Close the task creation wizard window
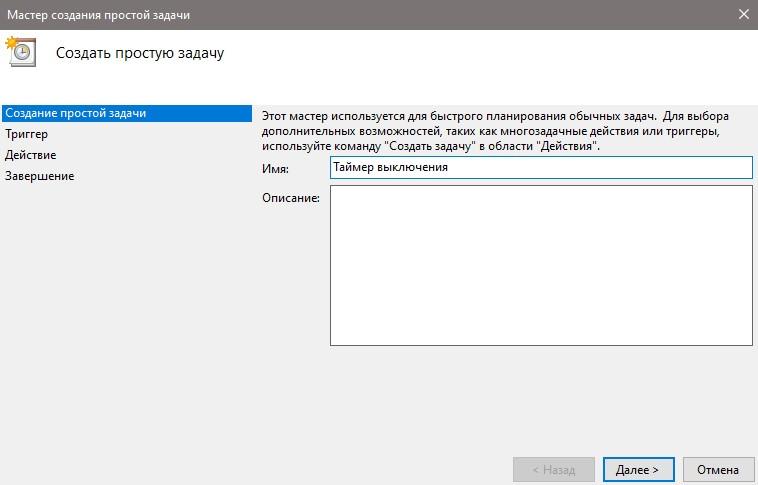758x485 pixels. point(743,15)
